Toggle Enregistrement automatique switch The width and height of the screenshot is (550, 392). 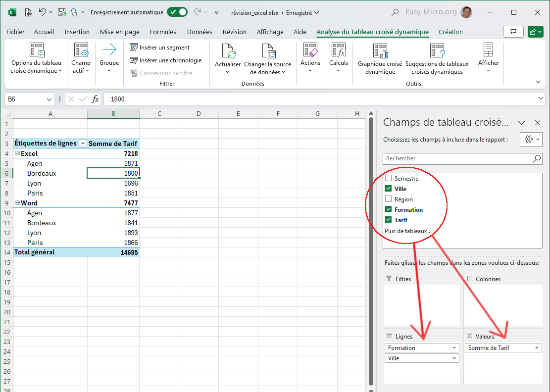(178, 12)
